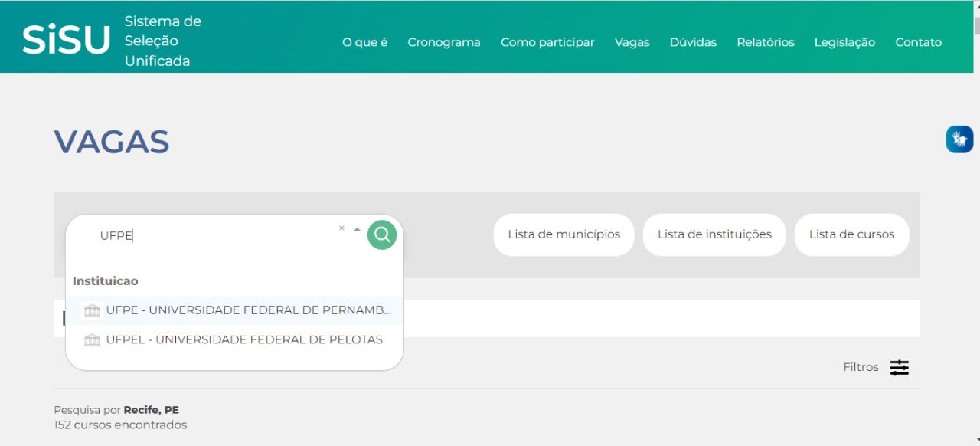
Task: Open the VLibras accessibility widget
Action: click(959, 139)
